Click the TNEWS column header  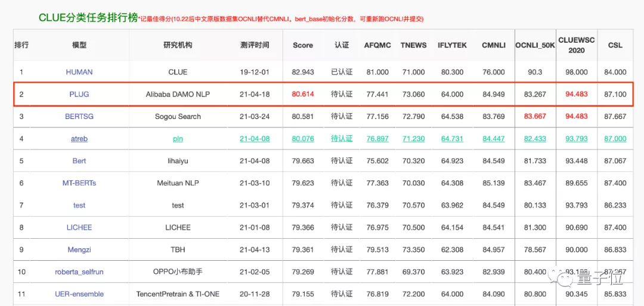pyautogui.click(x=414, y=45)
